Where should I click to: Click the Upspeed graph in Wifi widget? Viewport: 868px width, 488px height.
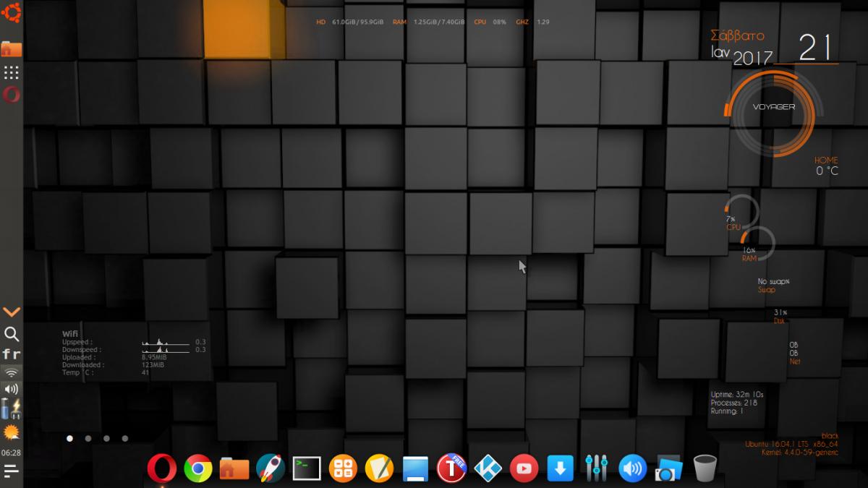tap(166, 342)
